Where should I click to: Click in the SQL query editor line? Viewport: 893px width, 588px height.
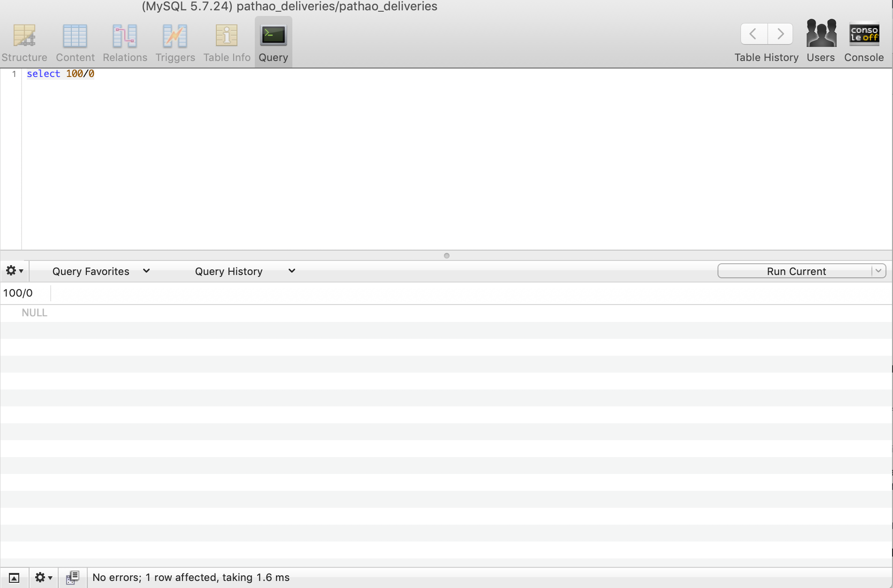tap(60, 74)
